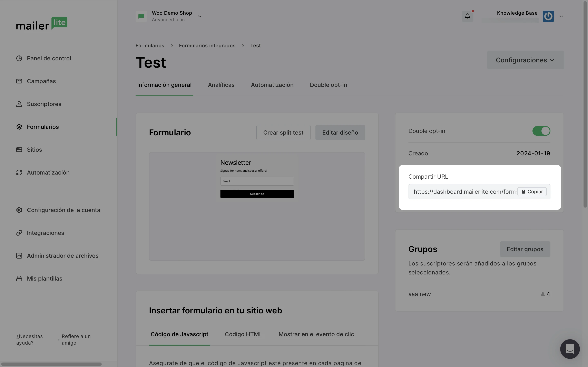The image size is (588, 367).
Task: Open the Código HTML tab
Action: 243,334
